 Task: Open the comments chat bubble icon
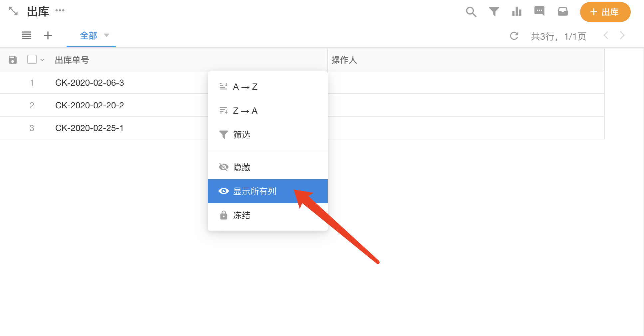[539, 11]
